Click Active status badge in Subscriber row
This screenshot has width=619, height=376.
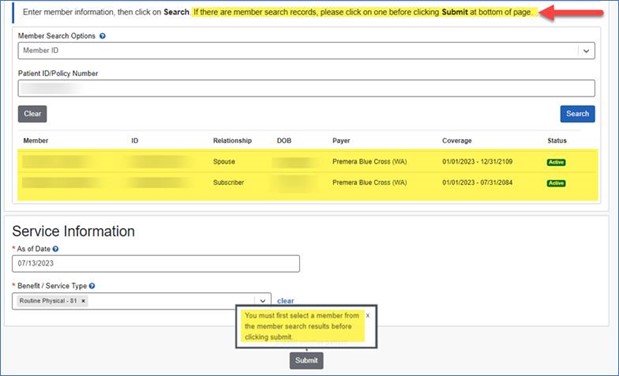tap(556, 183)
